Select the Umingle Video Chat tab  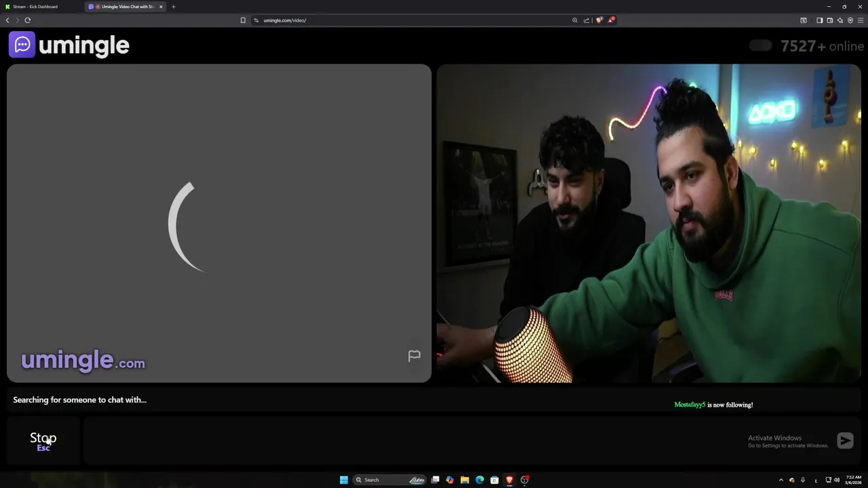(x=125, y=7)
